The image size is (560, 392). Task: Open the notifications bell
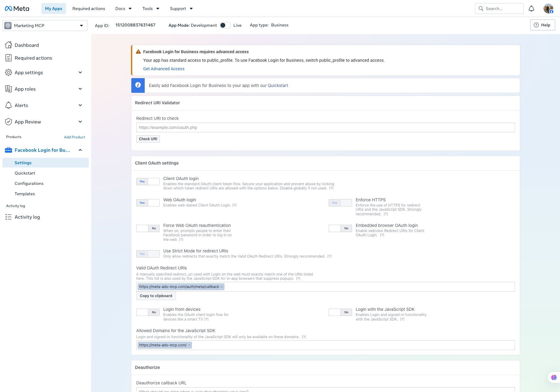531,9
